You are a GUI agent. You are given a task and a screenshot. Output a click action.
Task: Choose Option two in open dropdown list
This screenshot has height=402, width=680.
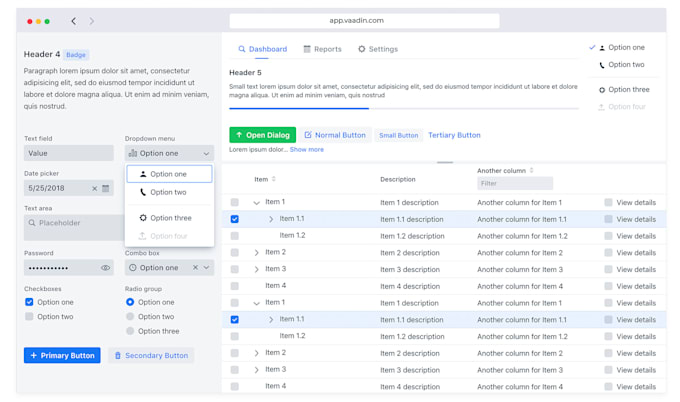click(x=170, y=192)
